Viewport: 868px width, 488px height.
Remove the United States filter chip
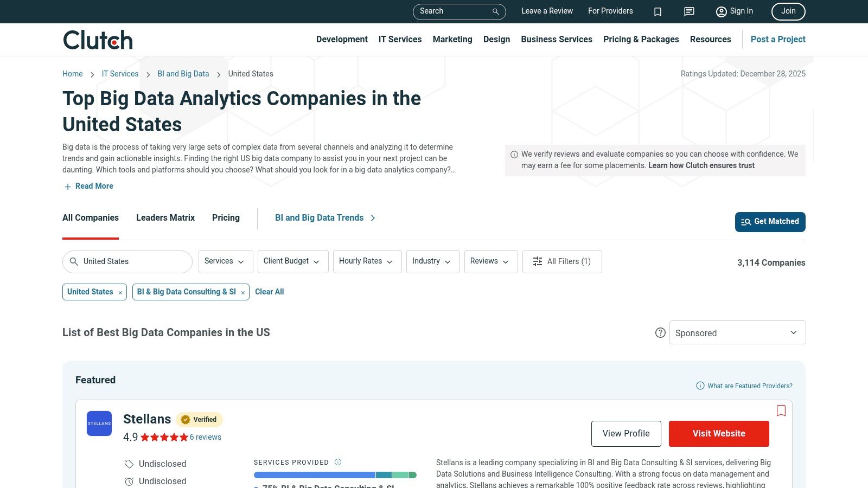120,292
